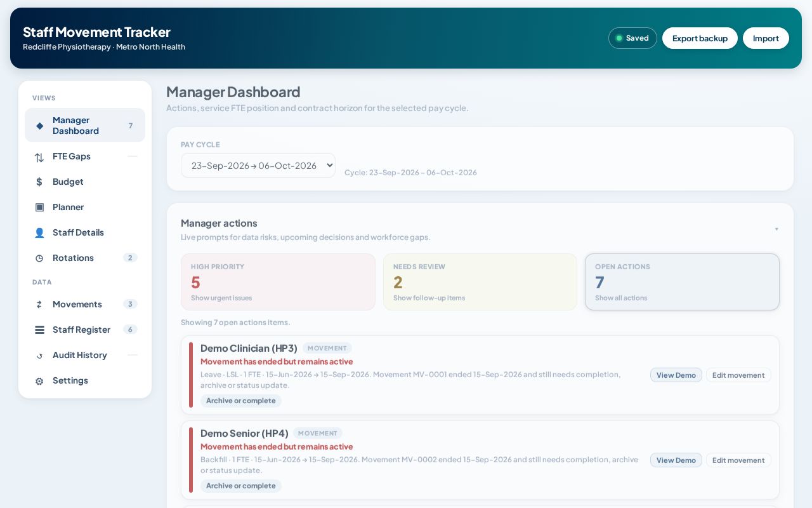Click the Budget dollar icon
Image resolution: width=812 pixels, height=508 pixels.
pos(39,182)
